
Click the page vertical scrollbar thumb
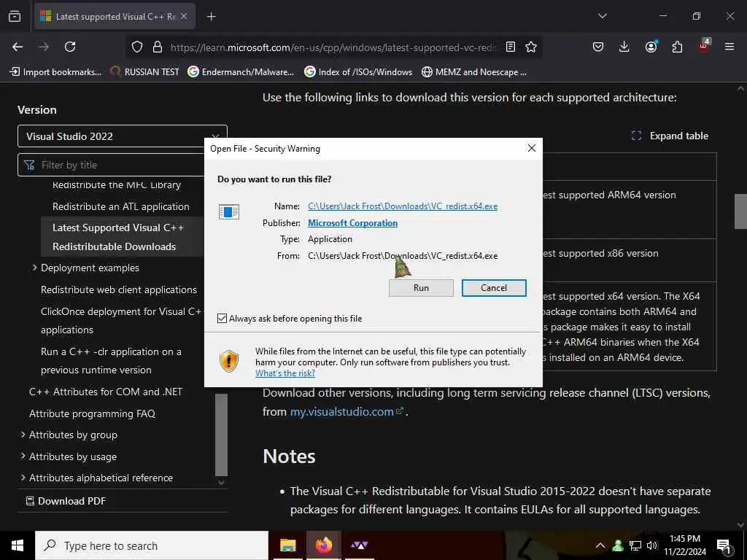click(740, 211)
